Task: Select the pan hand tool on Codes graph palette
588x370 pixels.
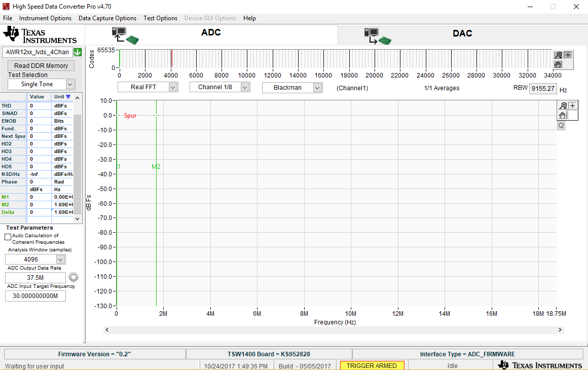Action: 559,64
